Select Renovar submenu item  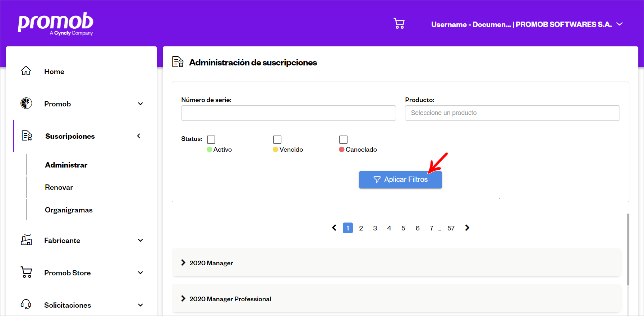coord(59,187)
